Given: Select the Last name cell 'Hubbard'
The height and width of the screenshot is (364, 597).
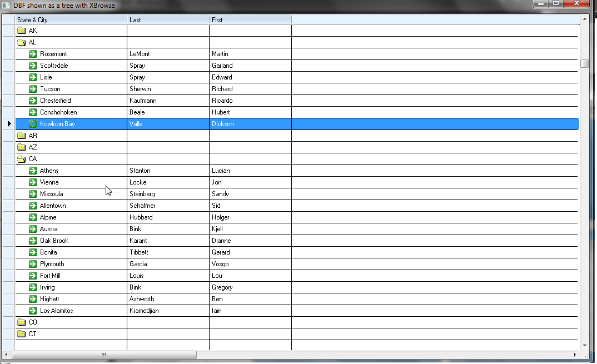Looking at the screenshot, I should (x=168, y=217).
